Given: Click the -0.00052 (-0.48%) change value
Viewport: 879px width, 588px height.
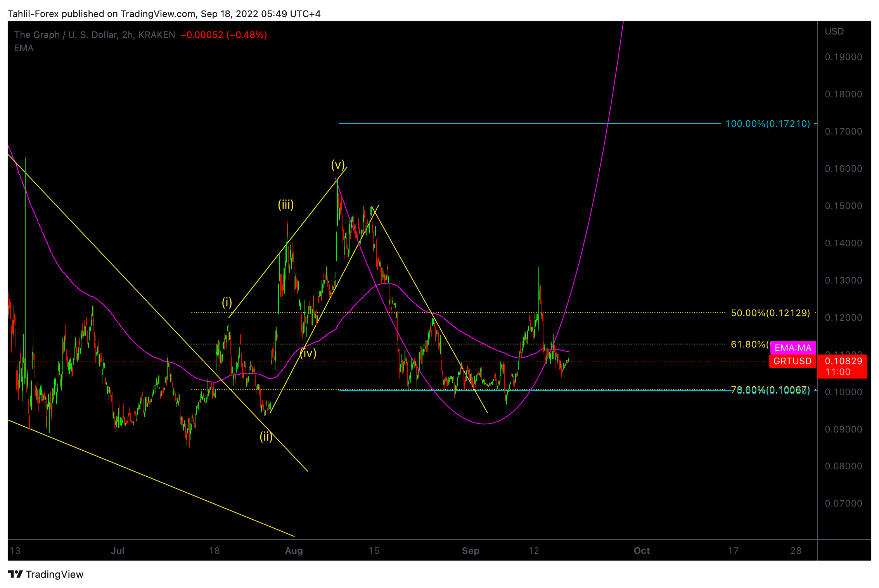Looking at the screenshot, I should point(224,35).
